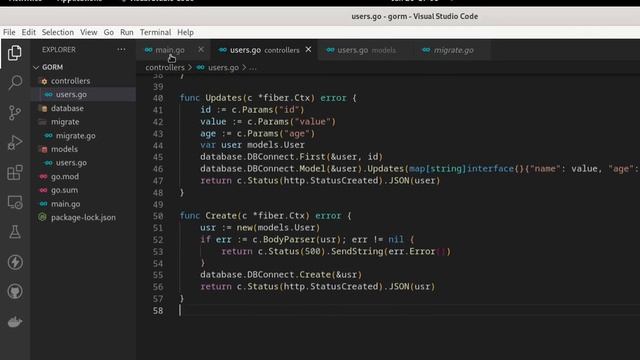
Task: Open the Help menu
Action: (185, 32)
